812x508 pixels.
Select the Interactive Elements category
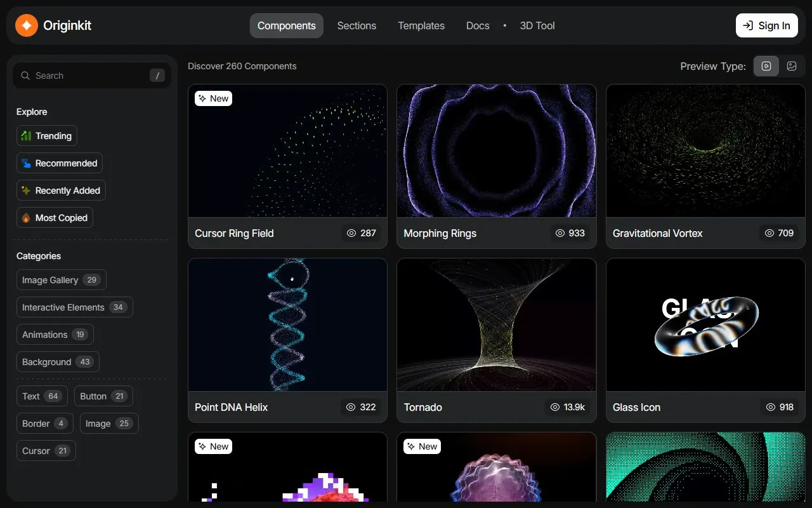coord(75,307)
